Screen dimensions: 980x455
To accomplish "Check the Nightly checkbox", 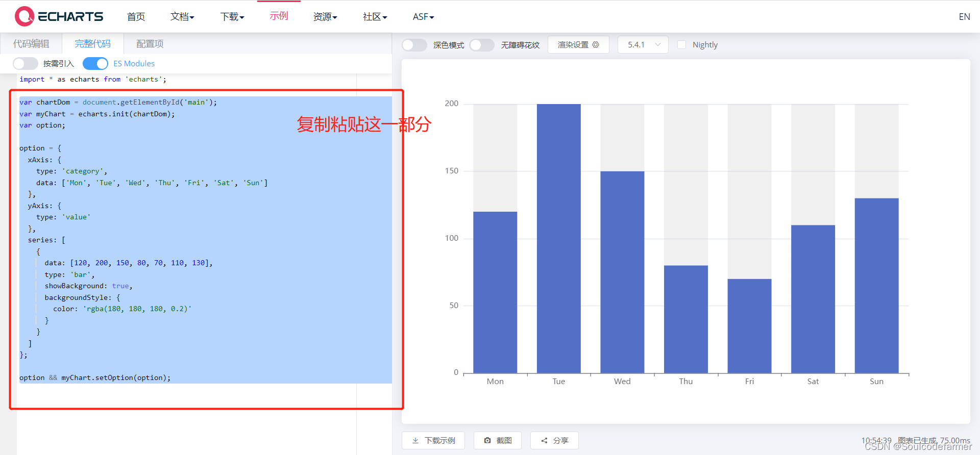I will (681, 45).
